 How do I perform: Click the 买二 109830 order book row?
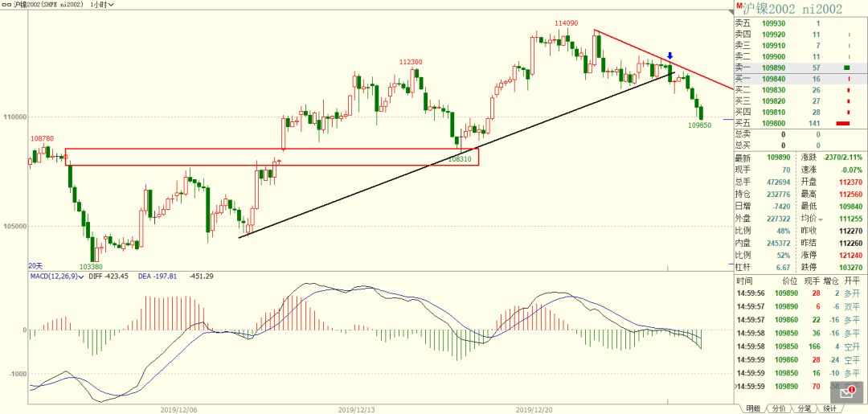coord(800,90)
